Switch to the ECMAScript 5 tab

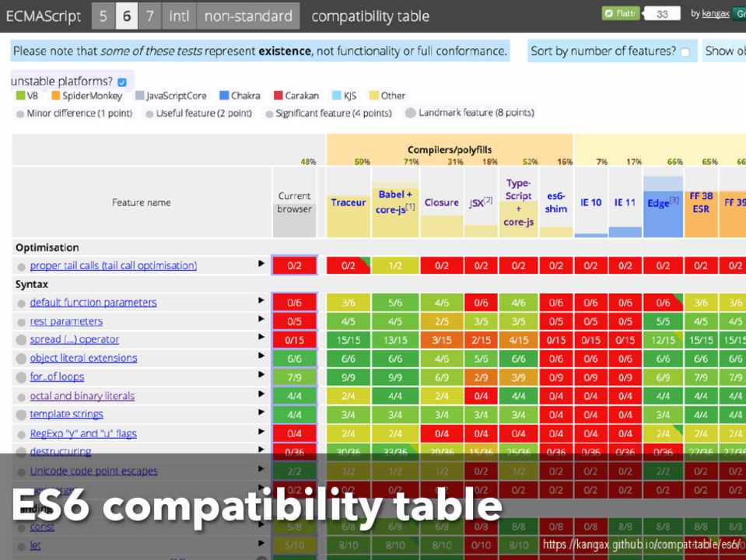[x=103, y=16]
